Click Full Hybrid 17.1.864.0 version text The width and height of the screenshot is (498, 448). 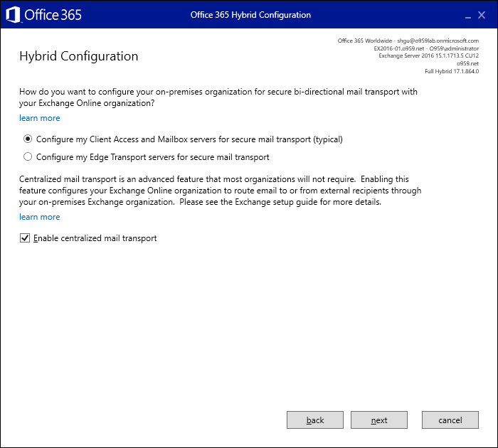[452, 71]
